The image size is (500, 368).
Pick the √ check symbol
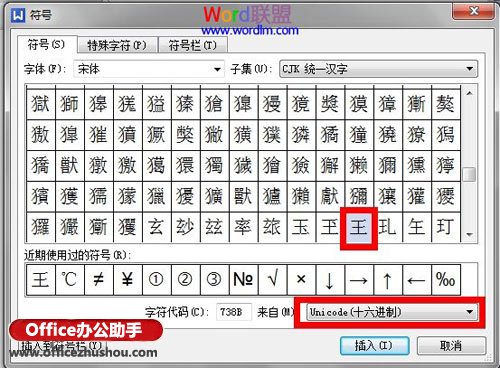[273, 280]
